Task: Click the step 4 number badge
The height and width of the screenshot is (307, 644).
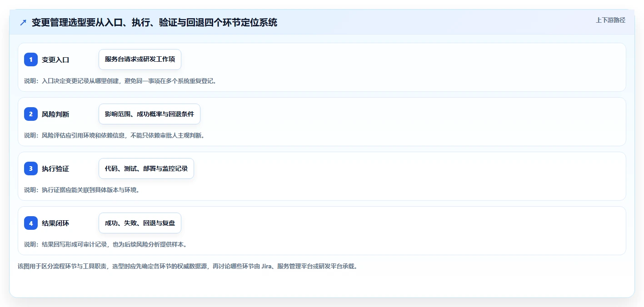Action: 31,223
